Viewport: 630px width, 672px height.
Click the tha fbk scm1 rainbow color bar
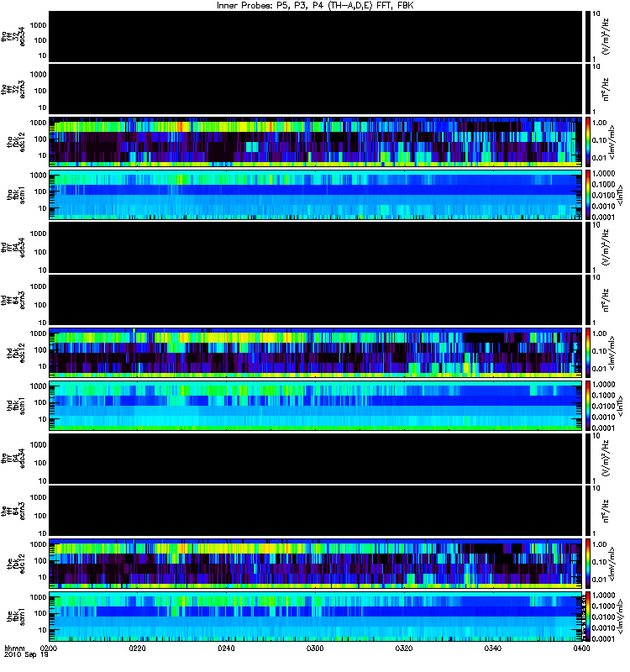click(587, 195)
